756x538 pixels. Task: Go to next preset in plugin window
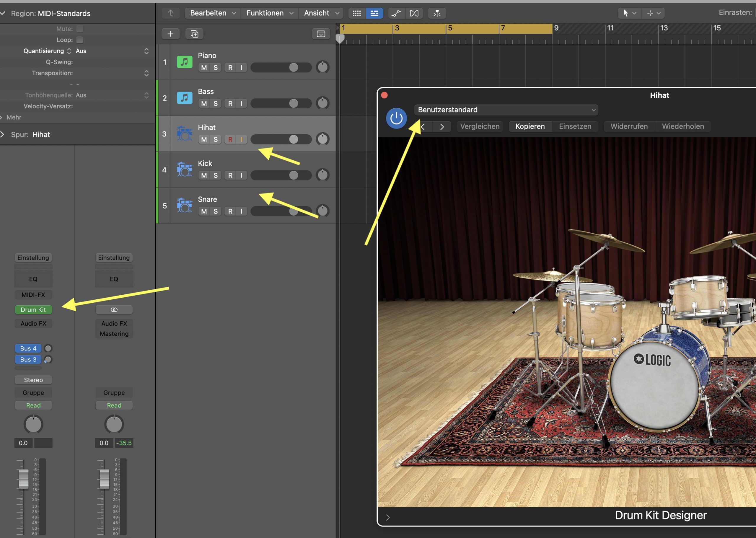(x=442, y=127)
